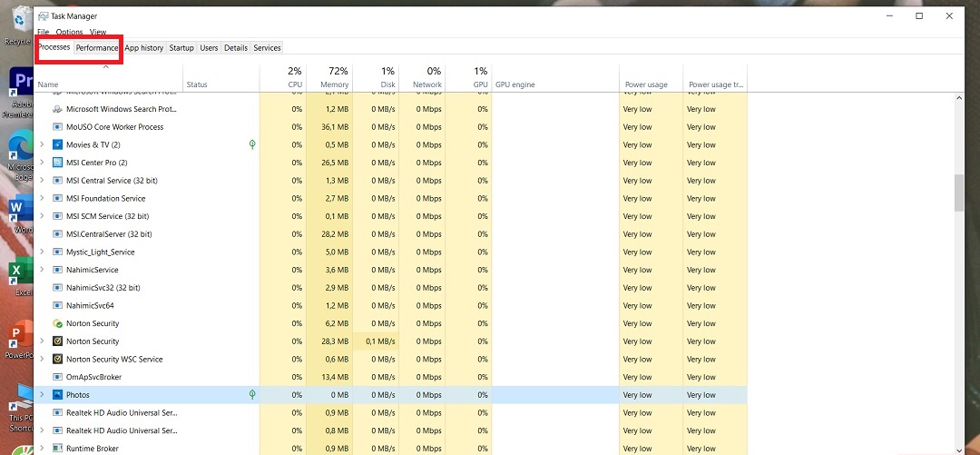Select the Realtek HD Audio 0,8 MB row
The image size is (980, 455).
click(x=390, y=430)
